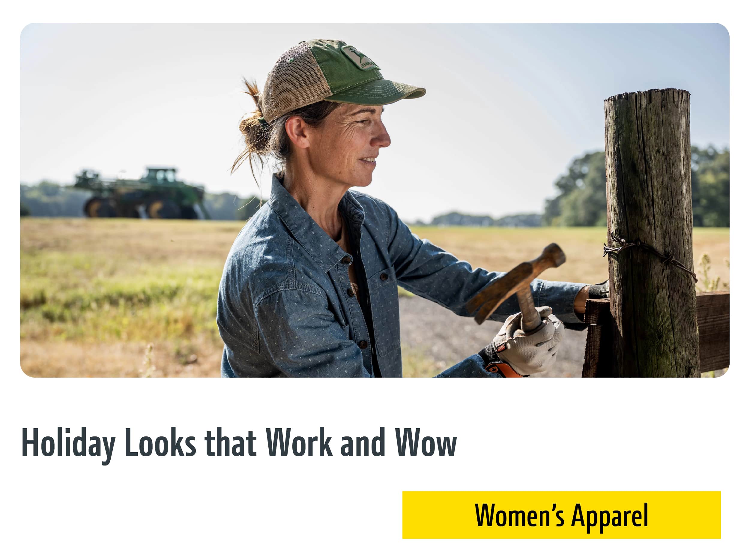
Task: Click the yellow Women's Apparel button
Action: 561,515
